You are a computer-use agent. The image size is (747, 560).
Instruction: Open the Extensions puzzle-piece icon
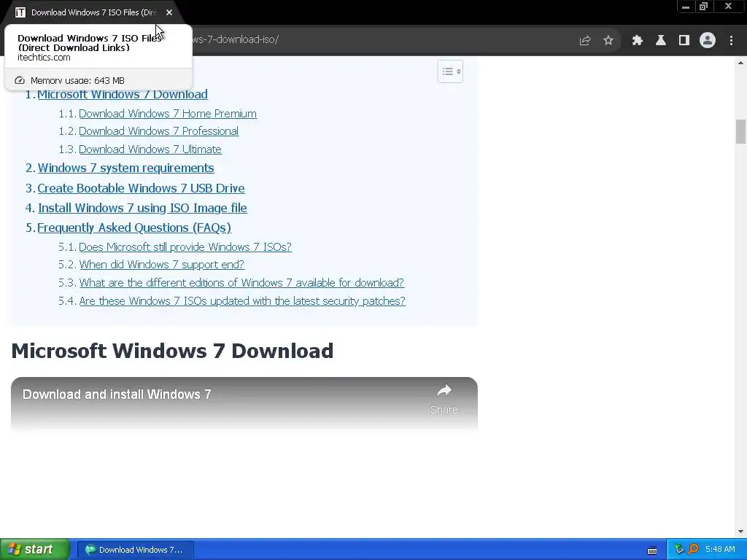click(x=638, y=41)
